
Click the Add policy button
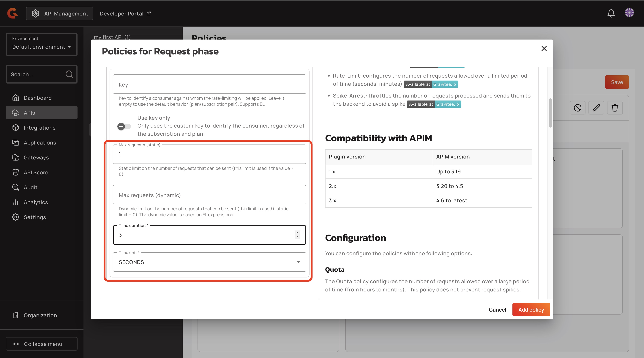(x=531, y=310)
